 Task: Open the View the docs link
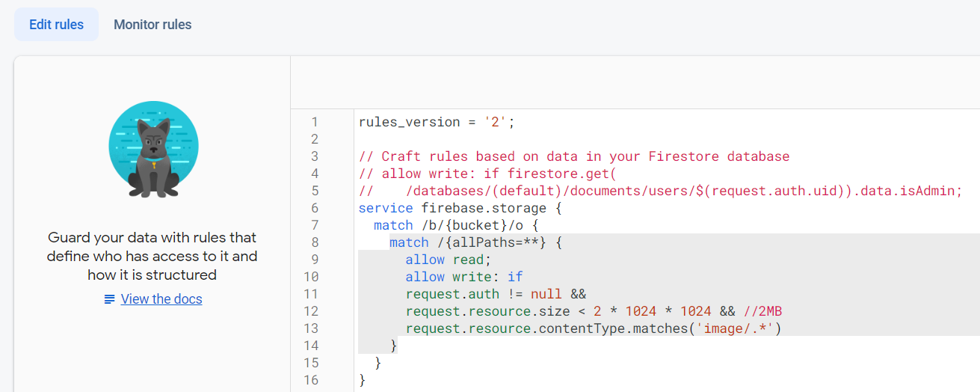point(161,299)
